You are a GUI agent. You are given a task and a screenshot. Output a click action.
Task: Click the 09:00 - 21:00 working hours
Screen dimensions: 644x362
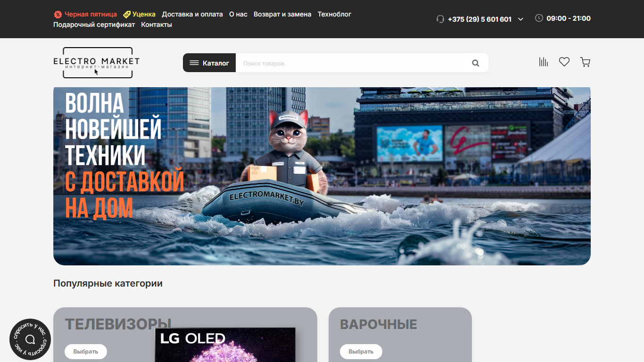click(569, 18)
